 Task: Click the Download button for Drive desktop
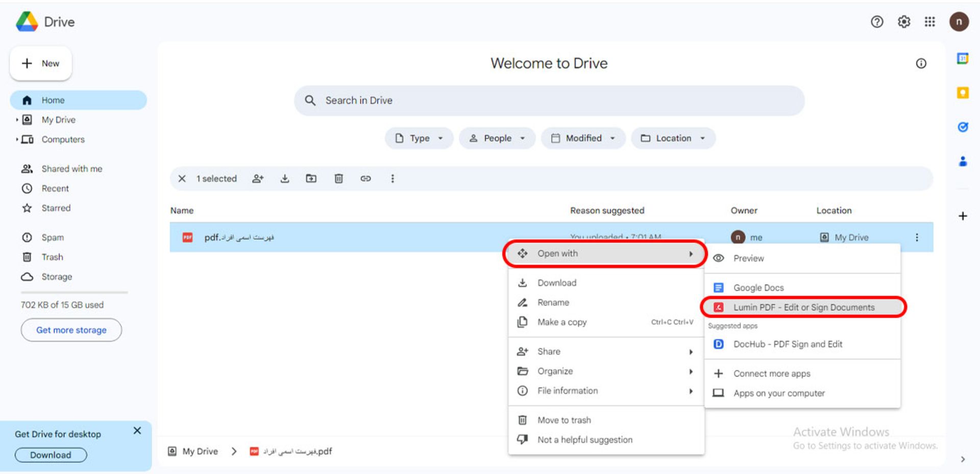51,455
